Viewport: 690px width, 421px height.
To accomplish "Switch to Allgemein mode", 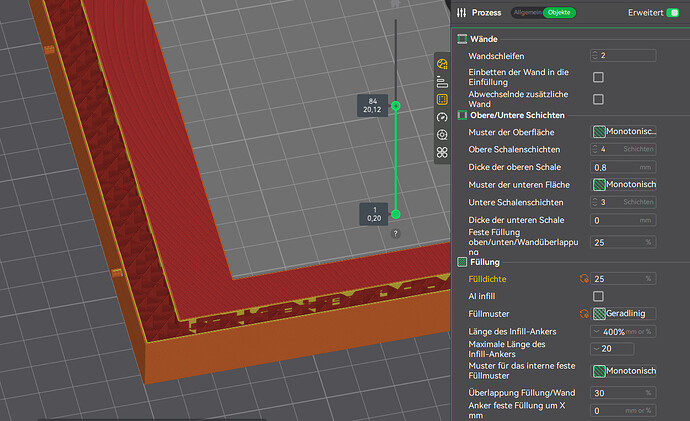I will point(527,13).
